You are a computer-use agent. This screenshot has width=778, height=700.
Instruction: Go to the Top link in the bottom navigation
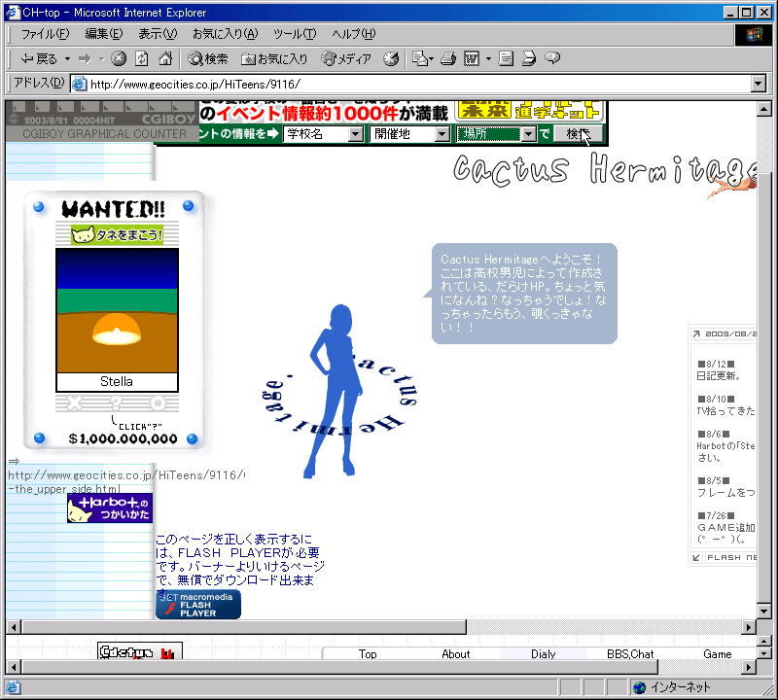tap(368, 654)
